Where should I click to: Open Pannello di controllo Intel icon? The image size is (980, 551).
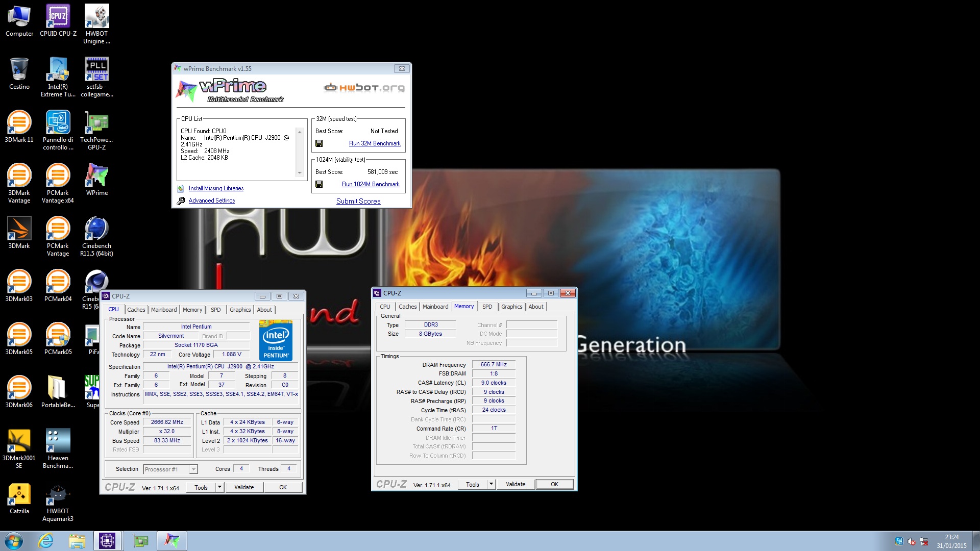click(58, 130)
